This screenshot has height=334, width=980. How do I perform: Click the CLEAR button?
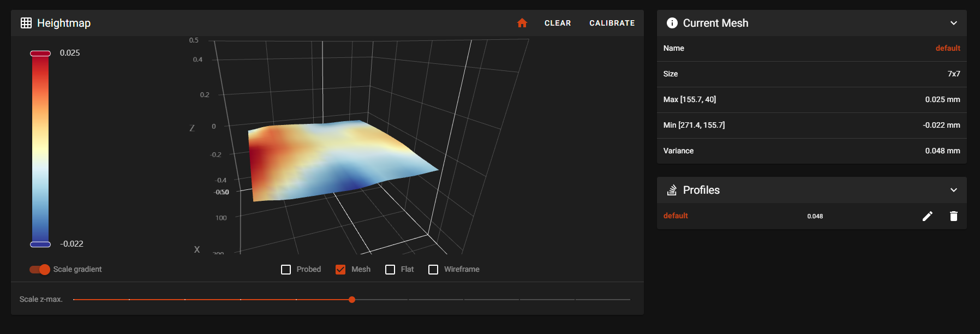pyautogui.click(x=557, y=23)
